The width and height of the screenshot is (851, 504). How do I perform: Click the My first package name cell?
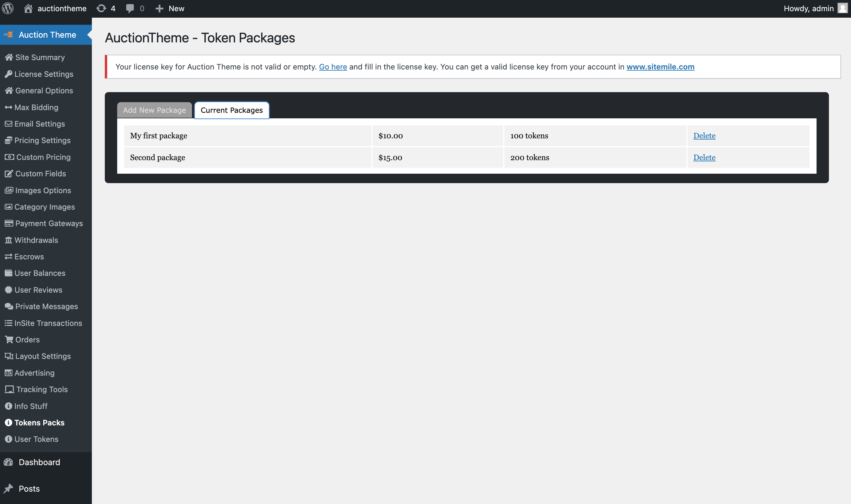(248, 135)
